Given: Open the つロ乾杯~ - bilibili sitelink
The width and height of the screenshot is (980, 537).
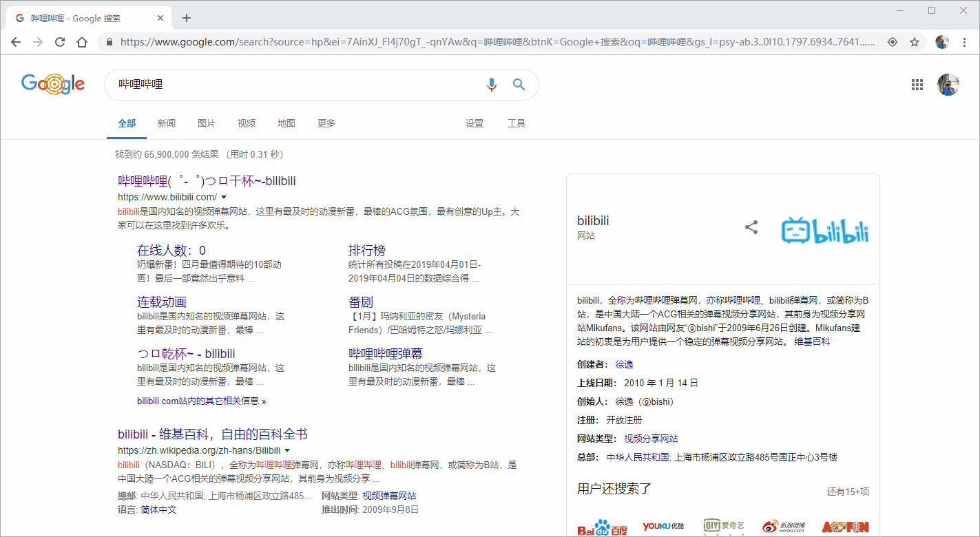Looking at the screenshot, I should 186,354.
